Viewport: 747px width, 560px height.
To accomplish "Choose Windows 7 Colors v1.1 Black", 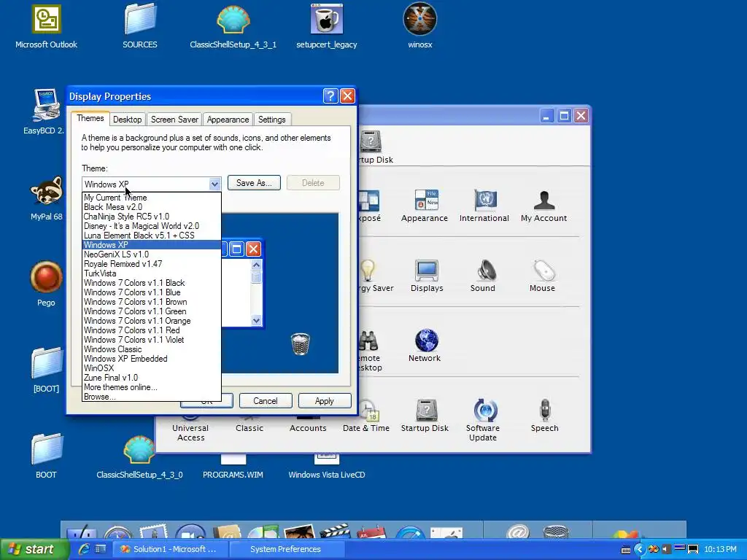I will click(x=152, y=283).
